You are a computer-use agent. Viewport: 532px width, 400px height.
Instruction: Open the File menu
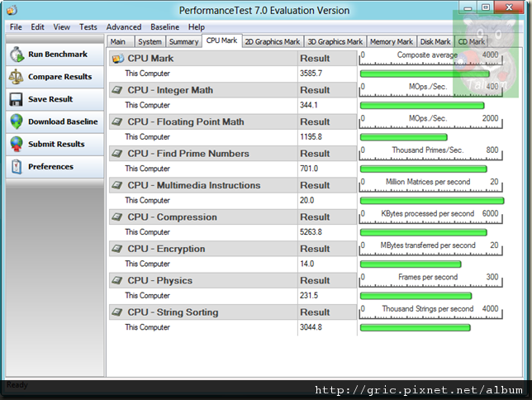(16, 27)
